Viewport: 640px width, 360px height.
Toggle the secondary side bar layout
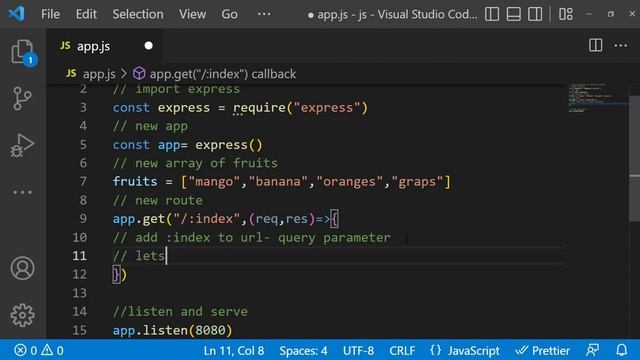[535, 14]
